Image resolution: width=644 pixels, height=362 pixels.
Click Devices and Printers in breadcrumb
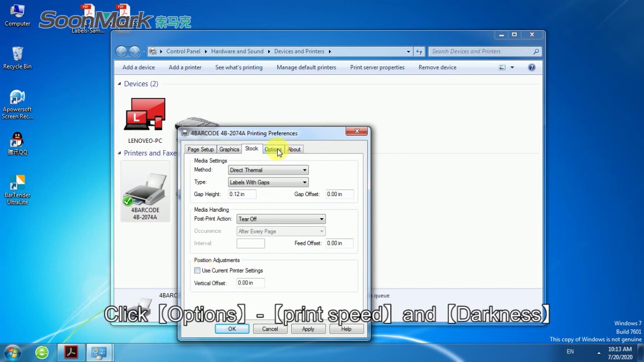(x=299, y=51)
